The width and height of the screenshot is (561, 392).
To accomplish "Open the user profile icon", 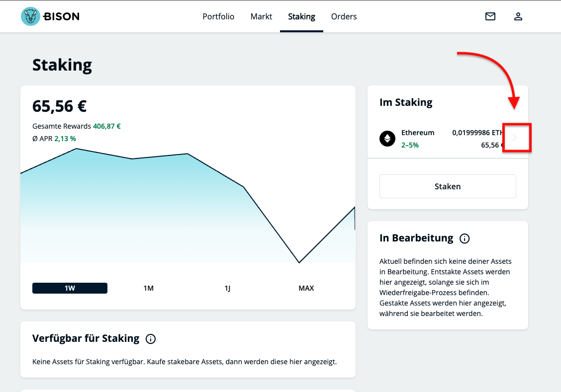I will [x=518, y=16].
